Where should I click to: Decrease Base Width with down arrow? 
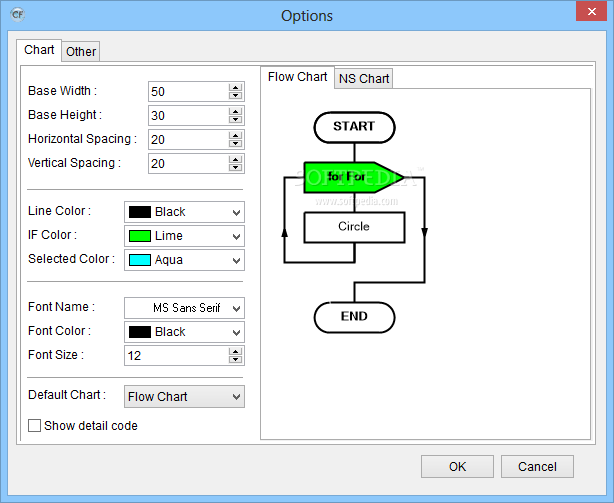click(x=235, y=96)
